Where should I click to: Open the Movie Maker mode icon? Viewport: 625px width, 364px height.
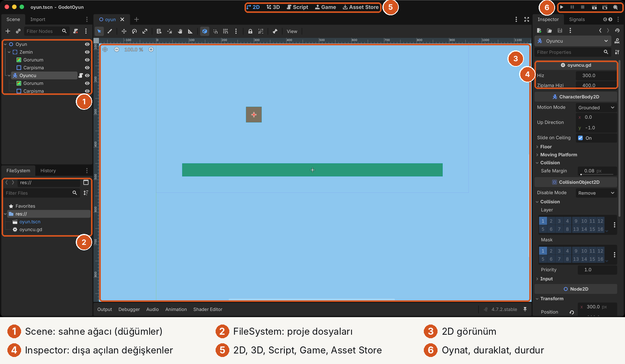tap(615, 7)
